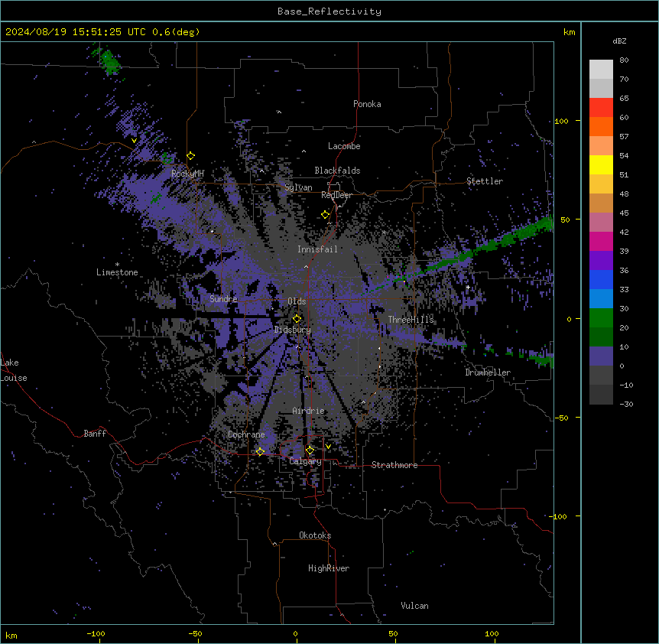Viewport: 659px width, 644px height.
Task: Select the purple 36-39 dBZ legend swatch
Action: 601,261
